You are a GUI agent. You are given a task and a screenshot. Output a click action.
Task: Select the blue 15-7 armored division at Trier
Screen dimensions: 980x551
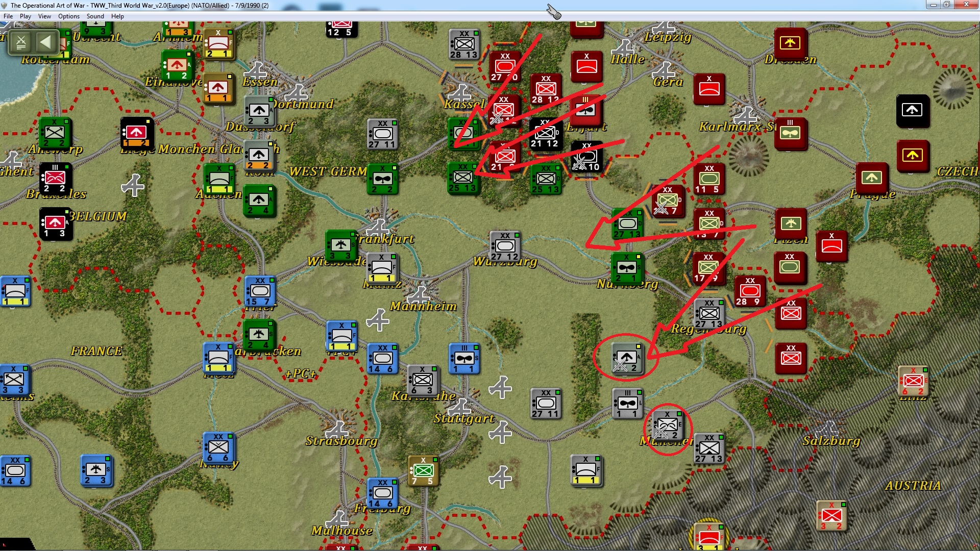coord(260,291)
